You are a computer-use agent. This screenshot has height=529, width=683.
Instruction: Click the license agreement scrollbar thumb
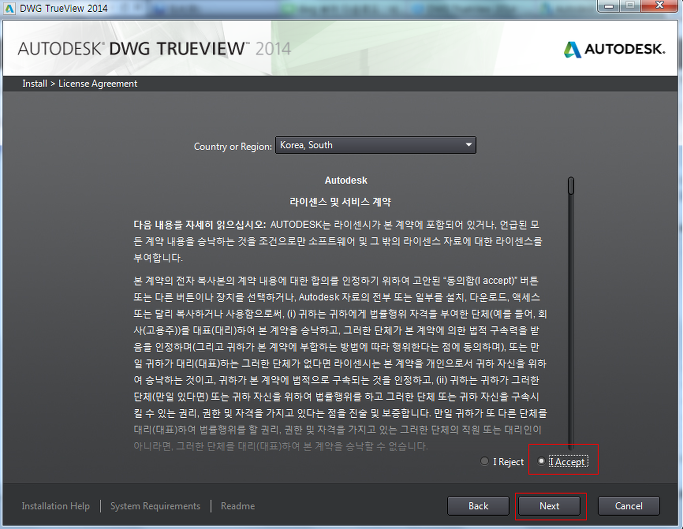tap(571, 186)
